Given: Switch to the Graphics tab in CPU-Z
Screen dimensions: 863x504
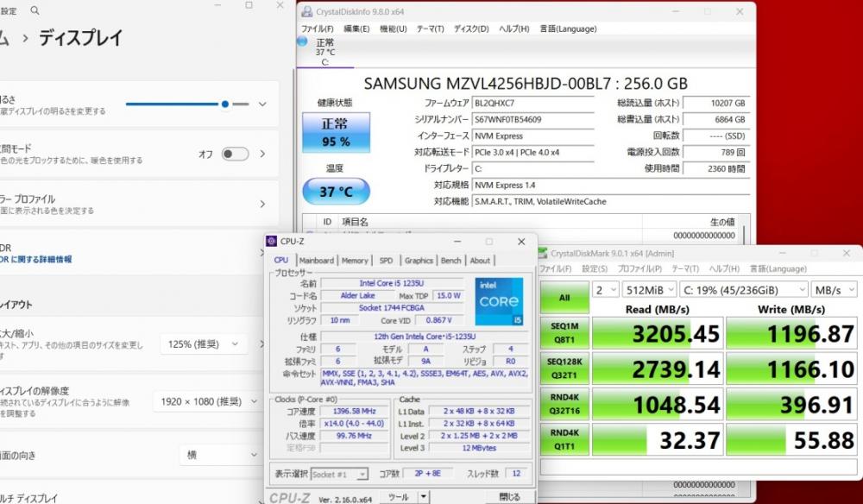Looking at the screenshot, I should tap(419, 261).
